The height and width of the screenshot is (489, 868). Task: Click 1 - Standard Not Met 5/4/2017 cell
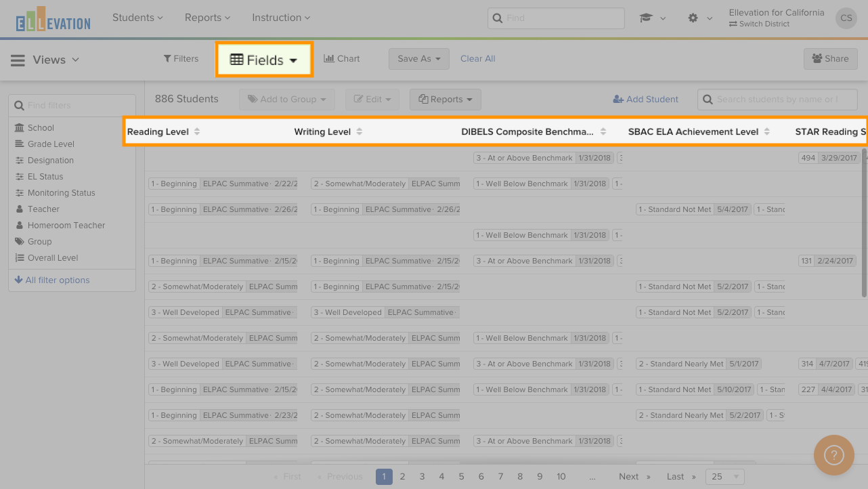click(693, 209)
